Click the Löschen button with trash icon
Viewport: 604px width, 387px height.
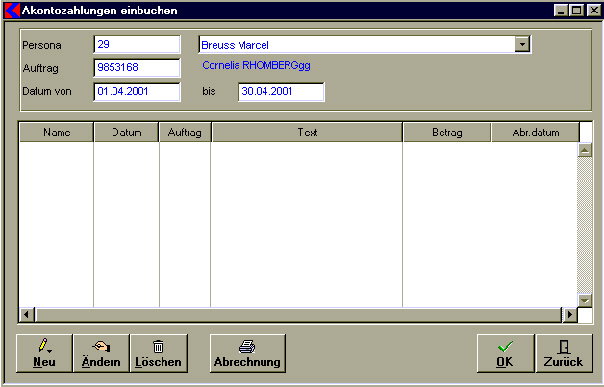pyautogui.click(x=159, y=353)
